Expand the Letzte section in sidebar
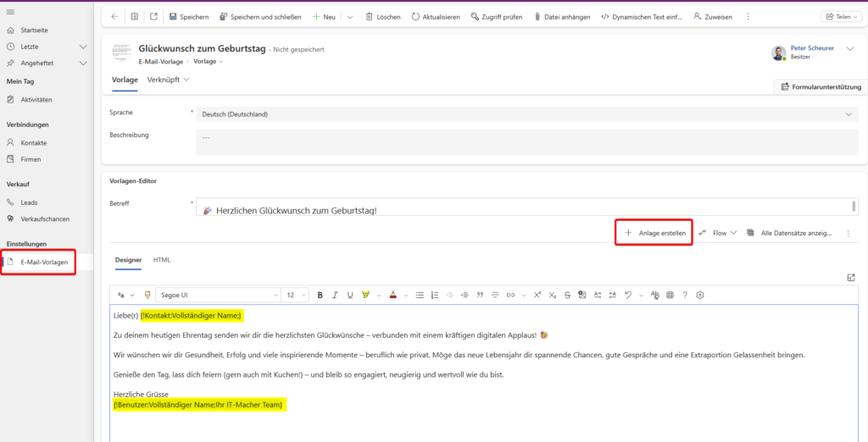The height and width of the screenshot is (442, 868). (x=82, y=47)
